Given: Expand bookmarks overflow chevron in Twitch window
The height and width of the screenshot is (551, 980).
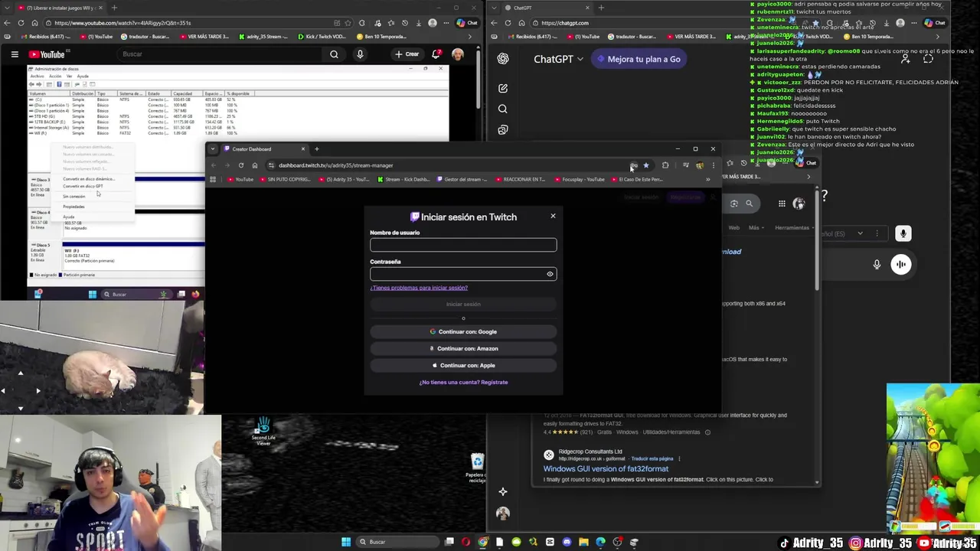Looking at the screenshot, I should tap(707, 179).
